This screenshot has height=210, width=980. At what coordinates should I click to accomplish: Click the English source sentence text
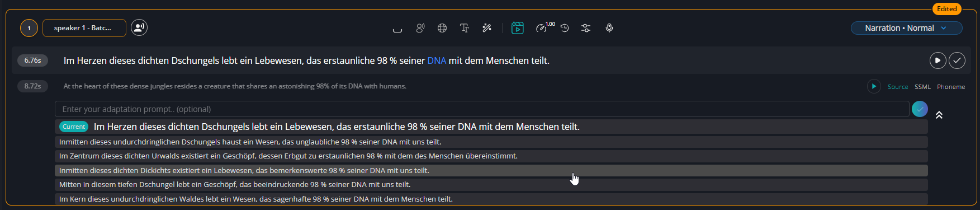(x=235, y=86)
